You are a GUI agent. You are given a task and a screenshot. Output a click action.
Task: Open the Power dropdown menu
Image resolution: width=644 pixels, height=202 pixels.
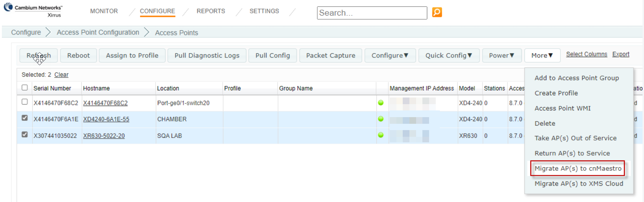[501, 55]
